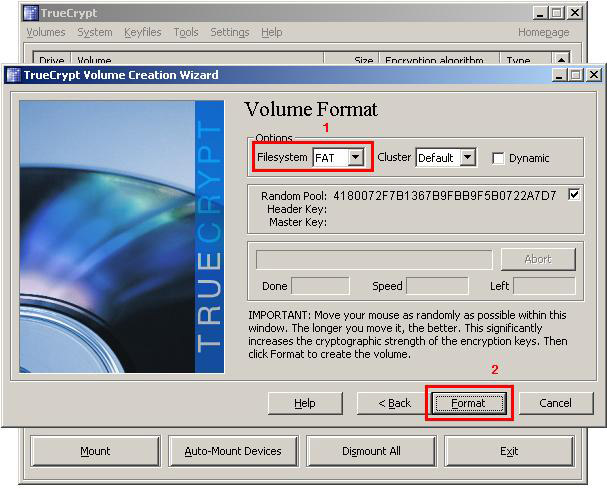Minimize the Volume Creation Wizard window

(559, 74)
